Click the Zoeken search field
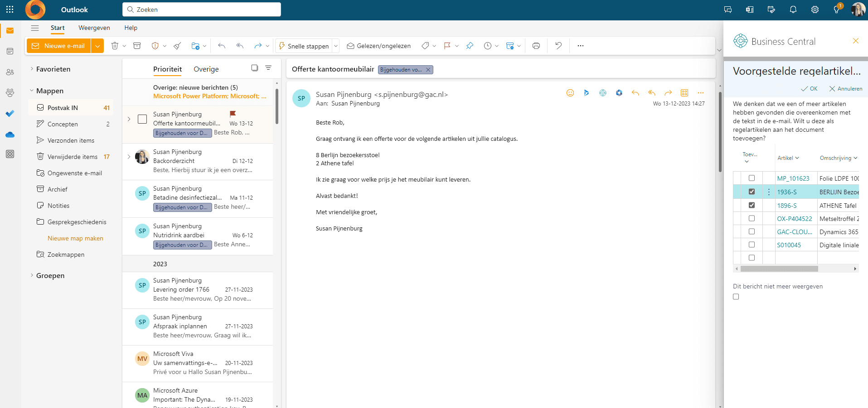This screenshot has width=868, height=408. pyautogui.click(x=202, y=10)
